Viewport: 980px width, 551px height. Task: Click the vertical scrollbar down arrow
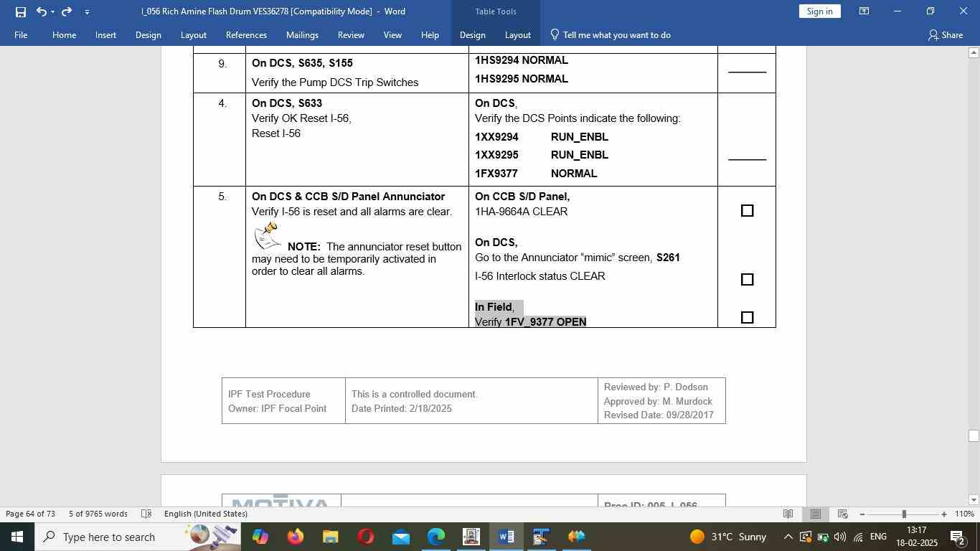(x=974, y=500)
